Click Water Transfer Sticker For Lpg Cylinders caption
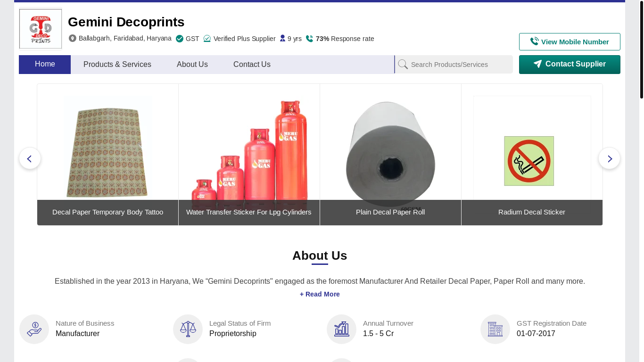This screenshot has height=362, width=644. pyautogui.click(x=249, y=212)
